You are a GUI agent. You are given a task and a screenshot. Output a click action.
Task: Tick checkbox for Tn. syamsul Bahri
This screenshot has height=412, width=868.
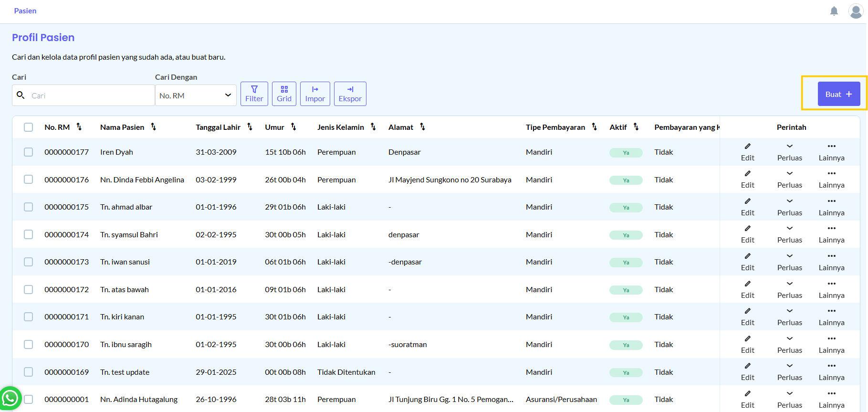[29, 234]
